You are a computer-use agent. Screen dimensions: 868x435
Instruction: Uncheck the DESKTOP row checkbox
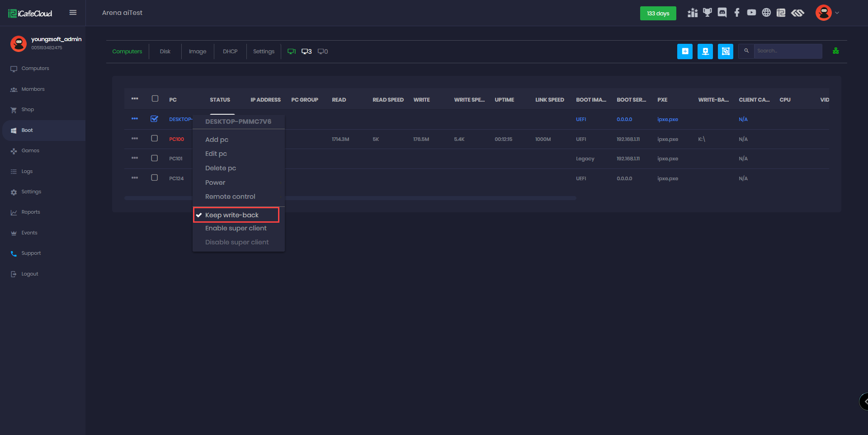155,119
